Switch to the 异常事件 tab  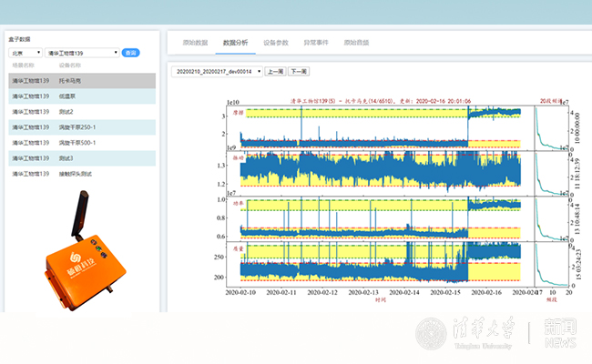pos(316,43)
